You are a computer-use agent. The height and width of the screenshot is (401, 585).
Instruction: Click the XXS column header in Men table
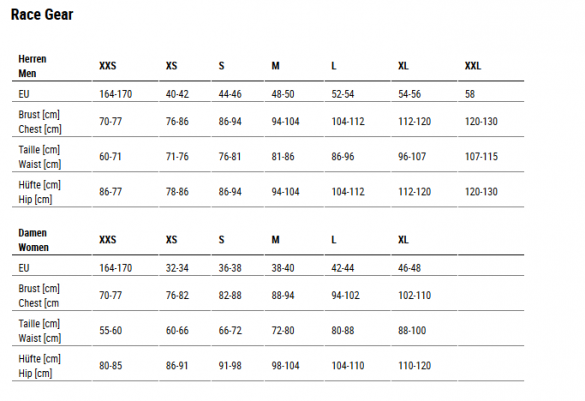(107, 66)
